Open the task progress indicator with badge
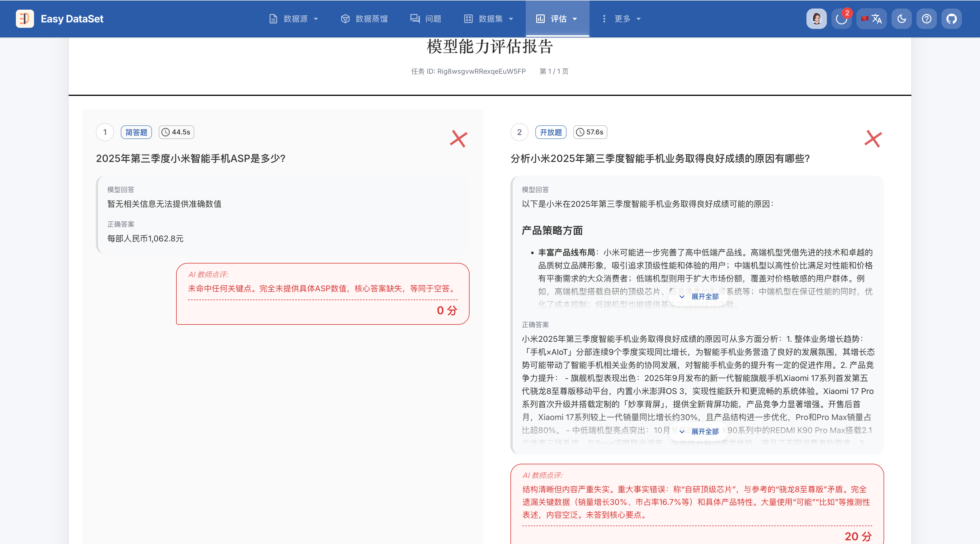The image size is (980, 544). click(x=842, y=19)
